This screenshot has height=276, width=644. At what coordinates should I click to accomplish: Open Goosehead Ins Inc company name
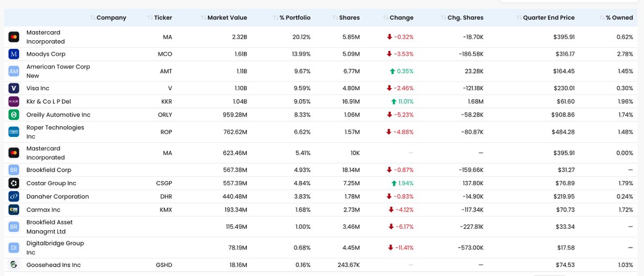pos(54,265)
